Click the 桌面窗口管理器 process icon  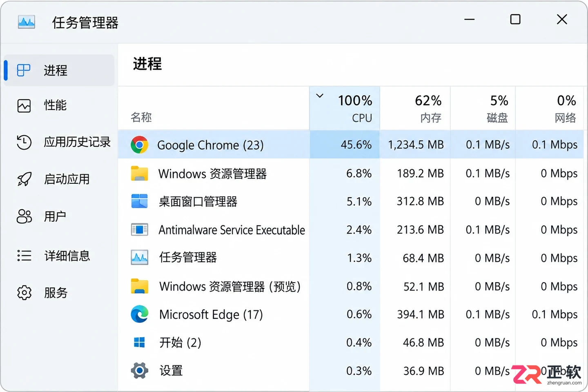pyautogui.click(x=140, y=201)
